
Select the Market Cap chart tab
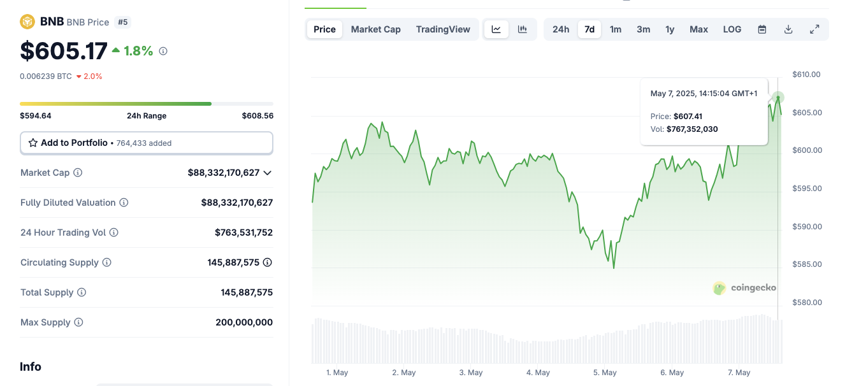click(376, 29)
